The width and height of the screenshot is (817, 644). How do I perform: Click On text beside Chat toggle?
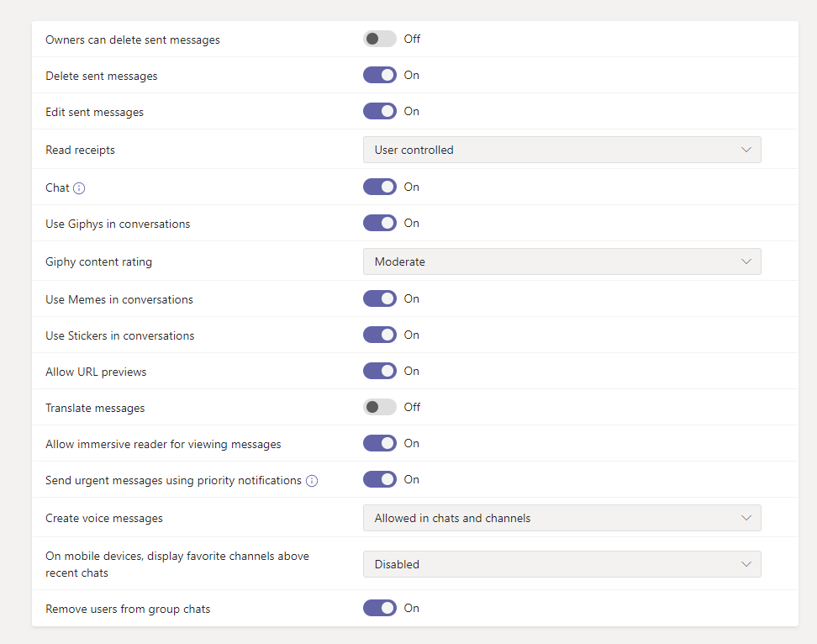[412, 187]
